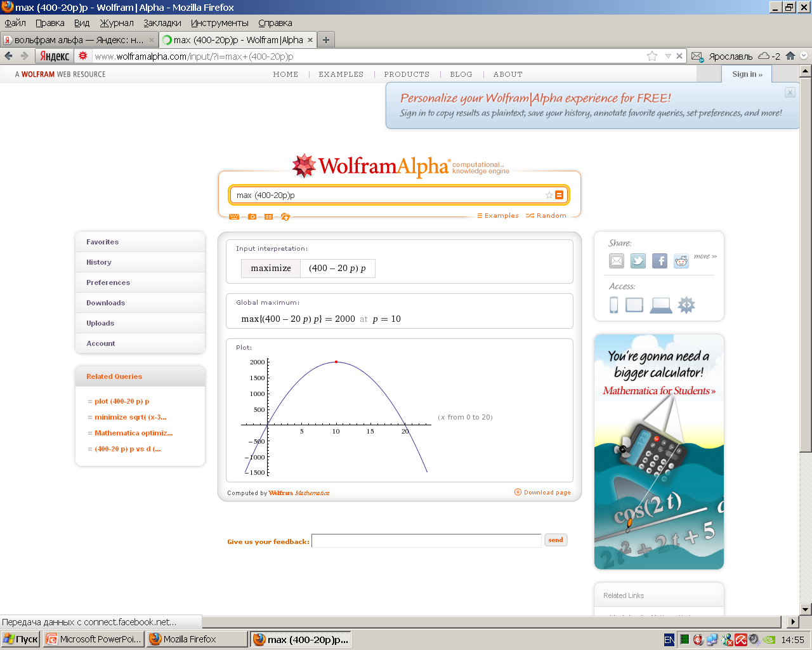Click the image input camera icon
The width and height of the screenshot is (812, 650).
(252, 217)
